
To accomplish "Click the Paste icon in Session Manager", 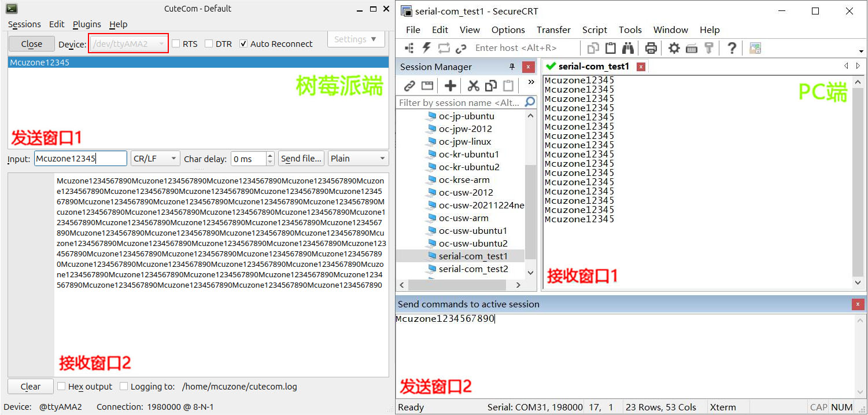I will pyautogui.click(x=508, y=86).
